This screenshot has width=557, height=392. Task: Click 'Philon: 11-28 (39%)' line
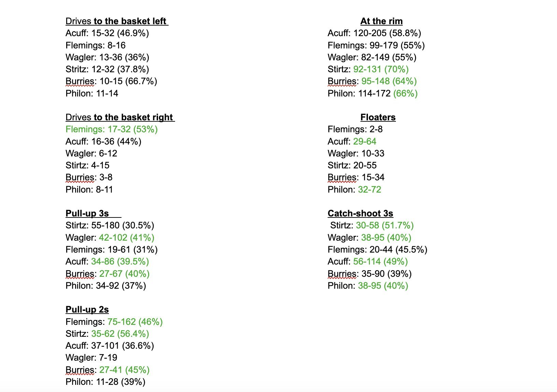pos(105,382)
